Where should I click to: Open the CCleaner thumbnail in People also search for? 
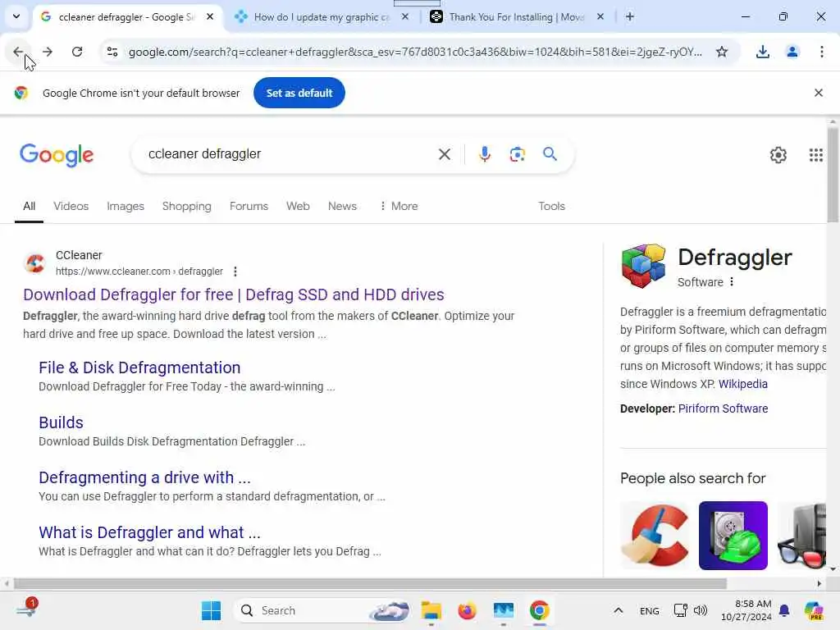coord(655,535)
